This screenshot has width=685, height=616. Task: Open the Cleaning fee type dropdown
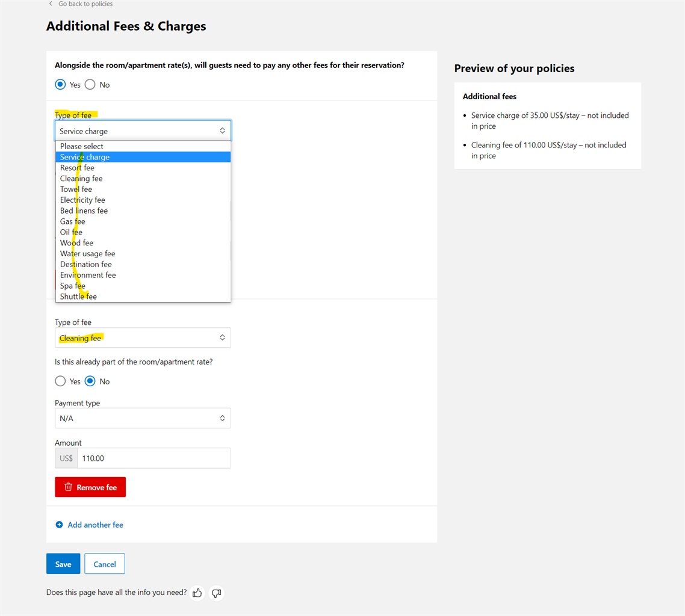[x=143, y=338]
